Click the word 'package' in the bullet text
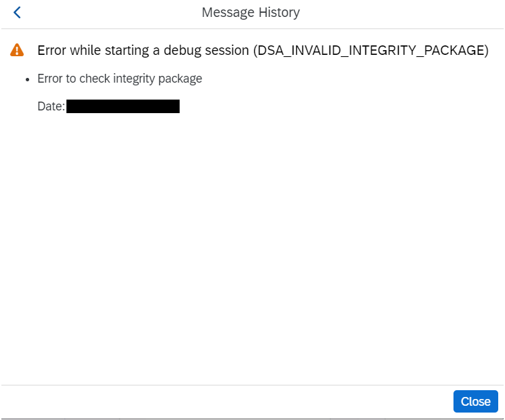The height and width of the screenshot is (420, 505). point(180,79)
